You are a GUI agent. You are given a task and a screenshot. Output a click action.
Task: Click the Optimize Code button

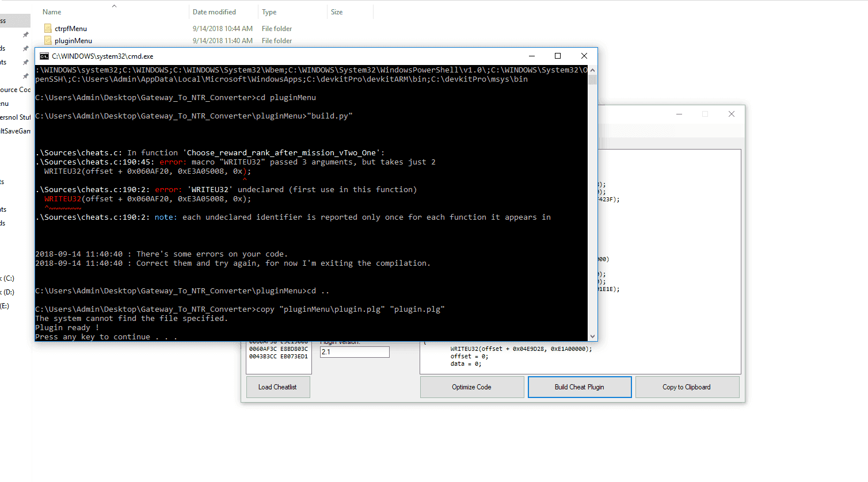[472, 387]
